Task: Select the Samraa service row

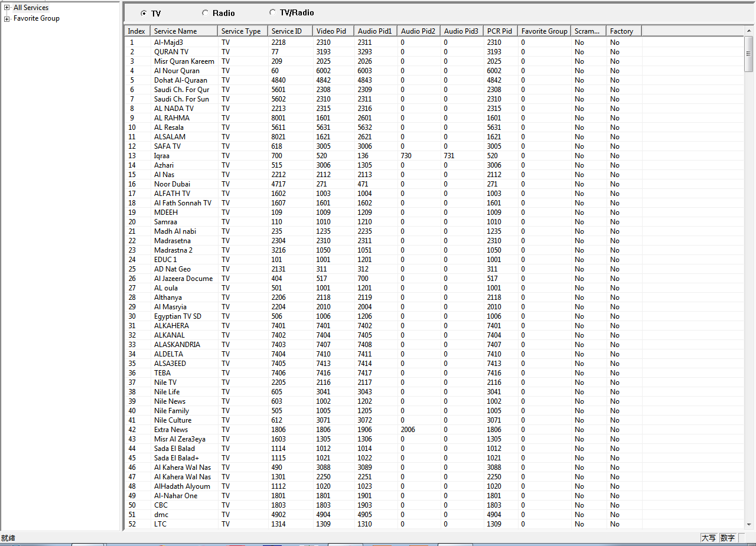Action: pos(383,222)
